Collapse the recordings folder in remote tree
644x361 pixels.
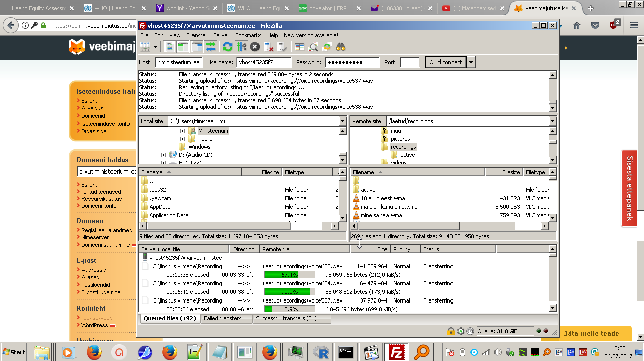(375, 147)
